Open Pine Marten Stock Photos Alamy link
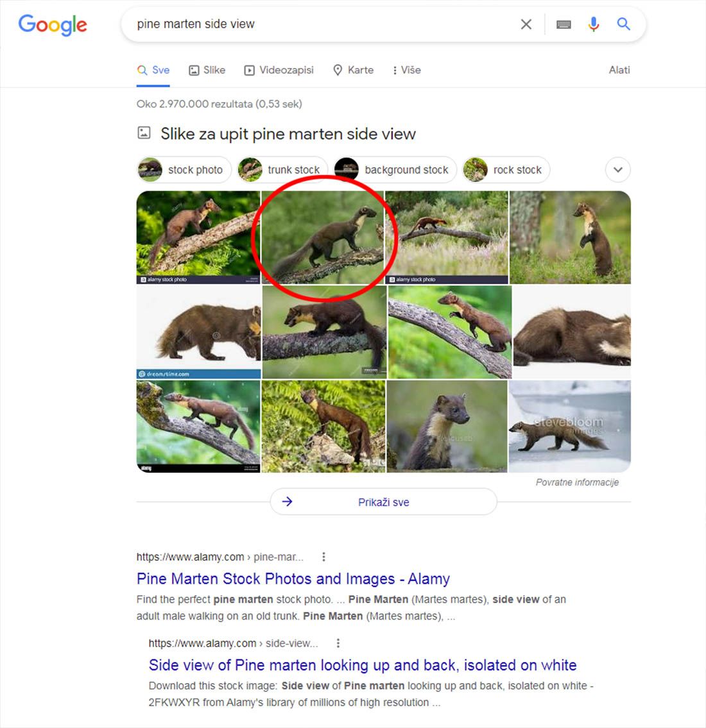The height and width of the screenshot is (728, 706). point(293,579)
